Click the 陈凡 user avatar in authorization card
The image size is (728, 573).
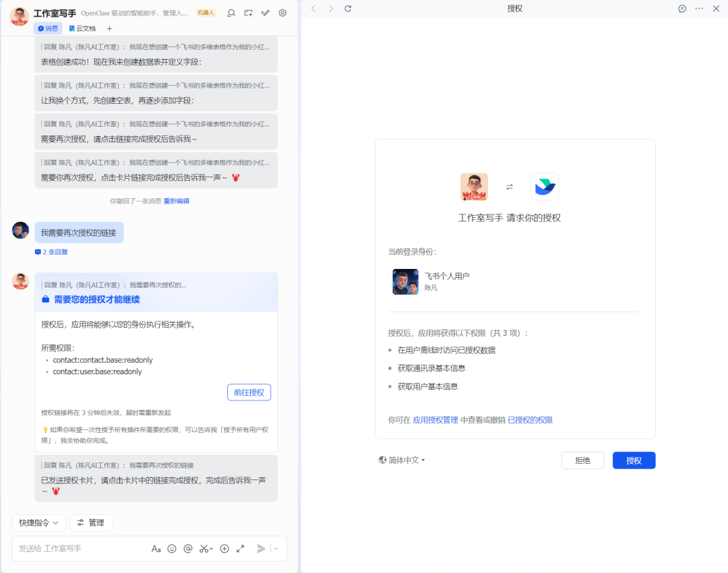(x=405, y=282)
